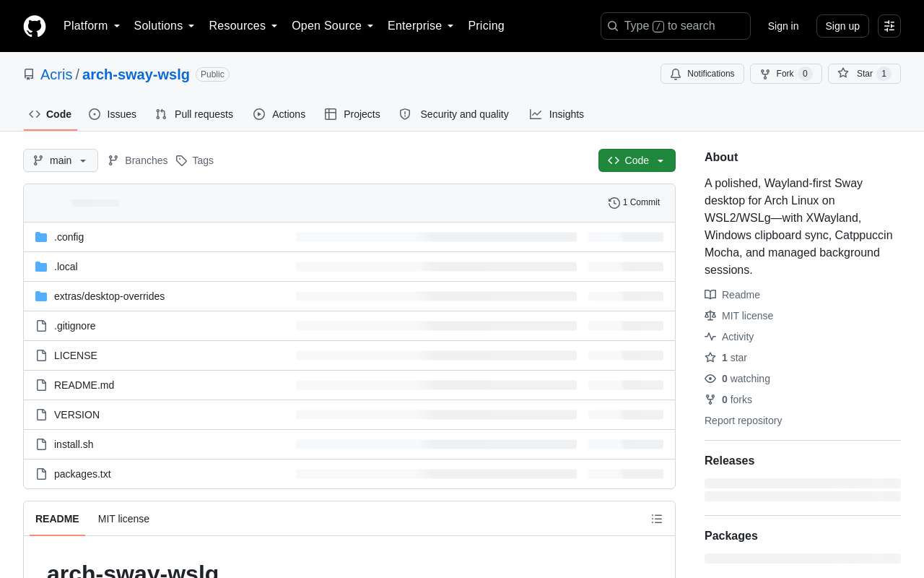924x578 pixels.
Task: Open the Actions tab
Action: point(279,114)
